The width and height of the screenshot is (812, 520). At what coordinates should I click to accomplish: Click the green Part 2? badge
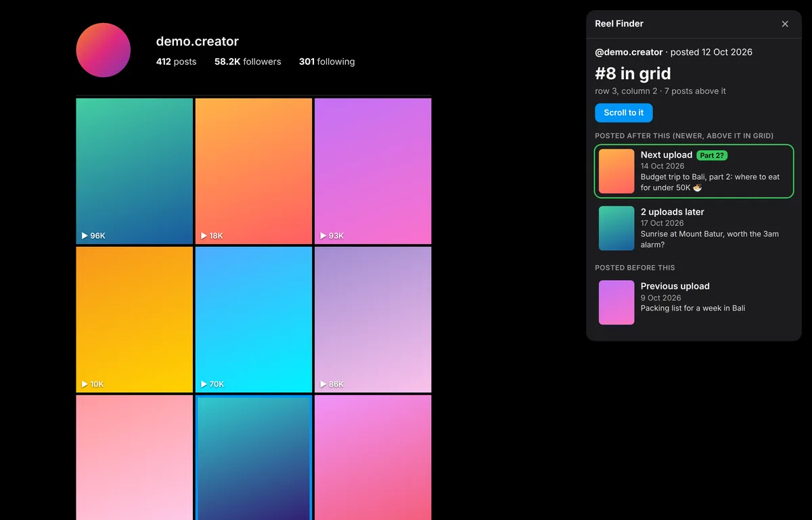[x=712, y=156]
